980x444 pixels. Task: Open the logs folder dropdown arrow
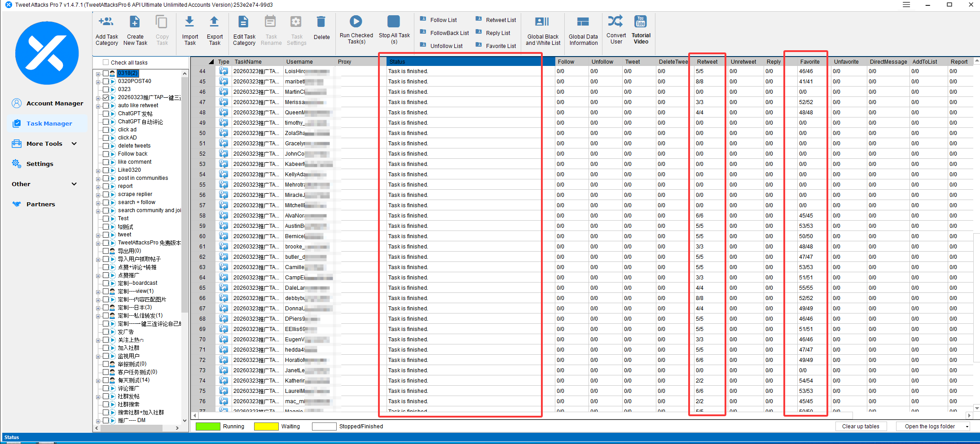[x=967, y=427]
